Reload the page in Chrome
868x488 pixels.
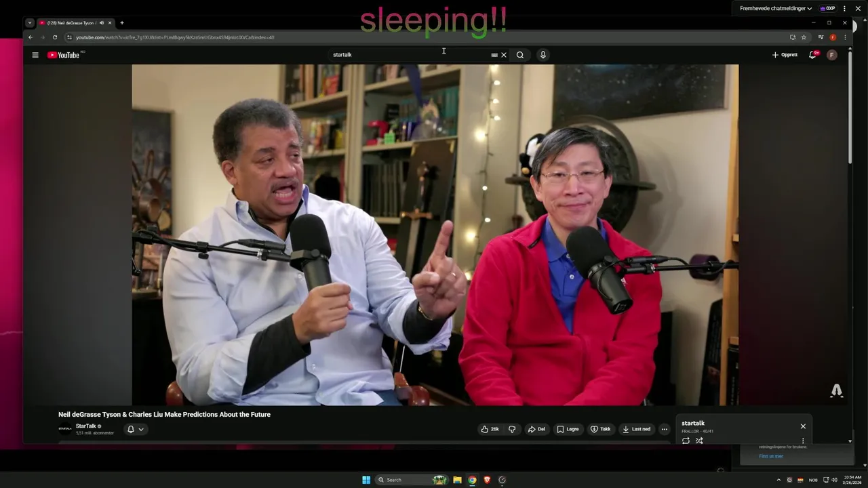(55, 37)
